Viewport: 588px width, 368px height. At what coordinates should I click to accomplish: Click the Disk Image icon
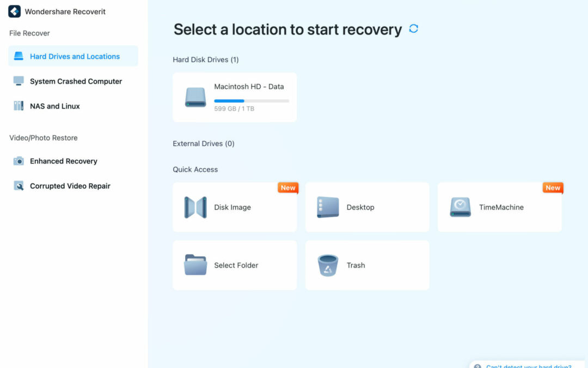tap(195, 207)
